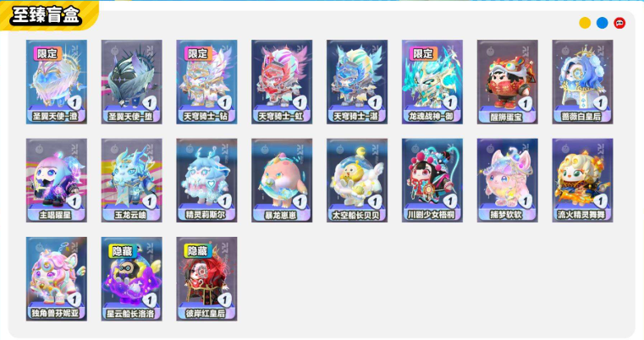Open the 龙魂战神-御 limited card
Image resolution: width=644 pixels, height=340 pixels.
[x=432, y=82]
